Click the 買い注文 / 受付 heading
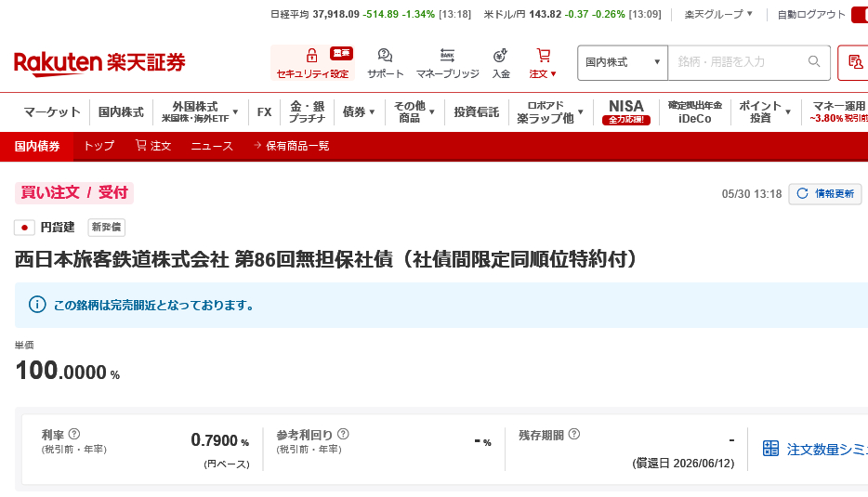The image size is (868, 497). [74, 192]
